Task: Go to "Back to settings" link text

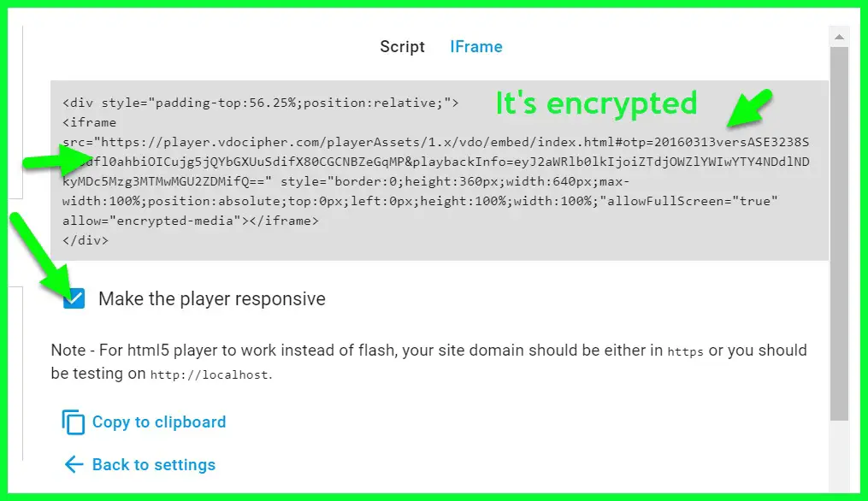Action: 153,464
